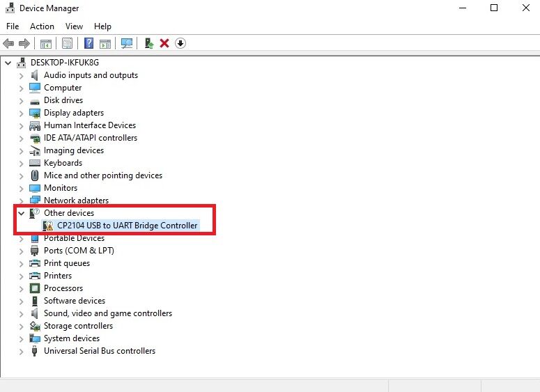
Task: Click the Show/Hide Action Pane icon
Action: pos(105,43)
